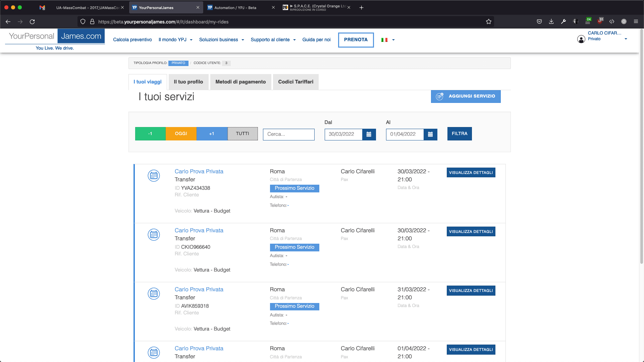Screen dimensions: 644x362
Task: Open Carlo Prova Privata link for CKIO966640
Action: [x=199, y=231]
